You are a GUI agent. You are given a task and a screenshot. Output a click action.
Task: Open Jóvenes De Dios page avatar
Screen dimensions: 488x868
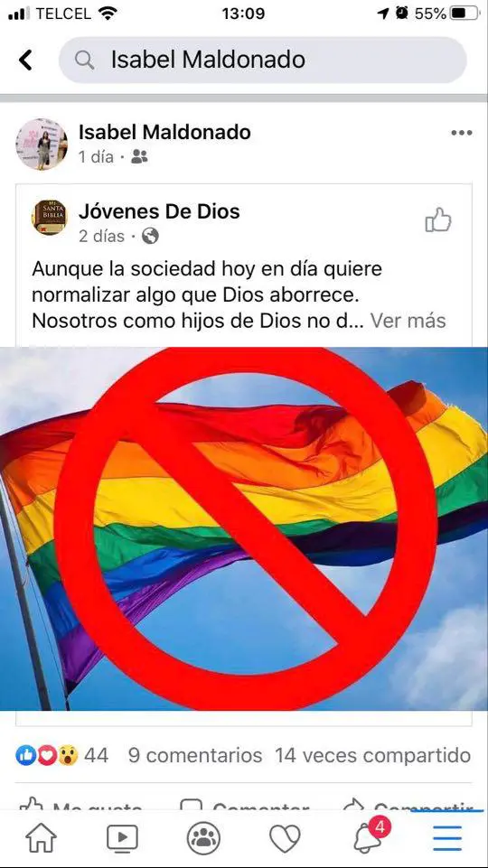50,217
